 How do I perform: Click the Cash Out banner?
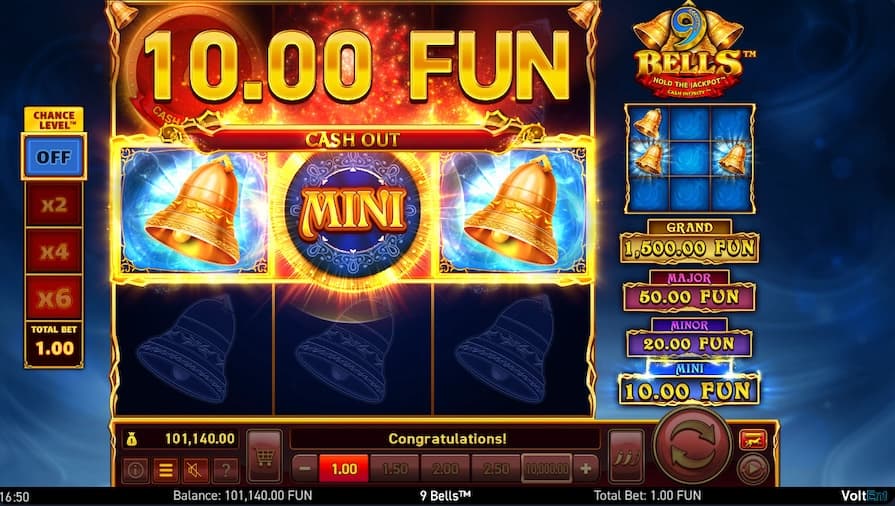(352, 139)
